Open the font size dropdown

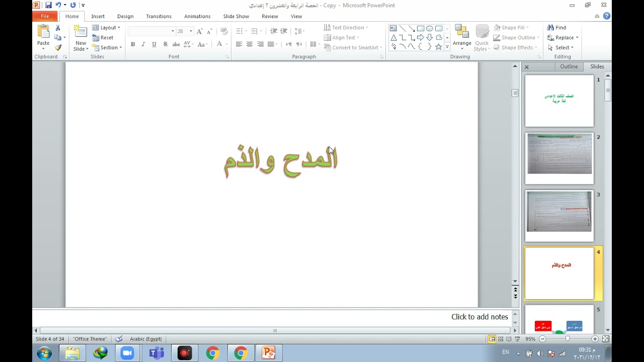191,31
